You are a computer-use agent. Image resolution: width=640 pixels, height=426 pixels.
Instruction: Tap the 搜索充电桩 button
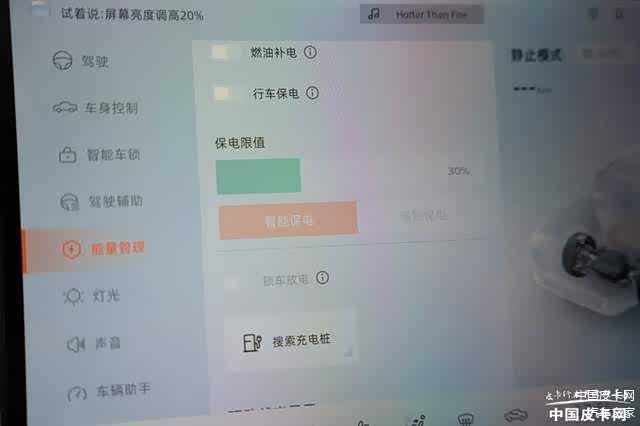[x=289, y=341]
